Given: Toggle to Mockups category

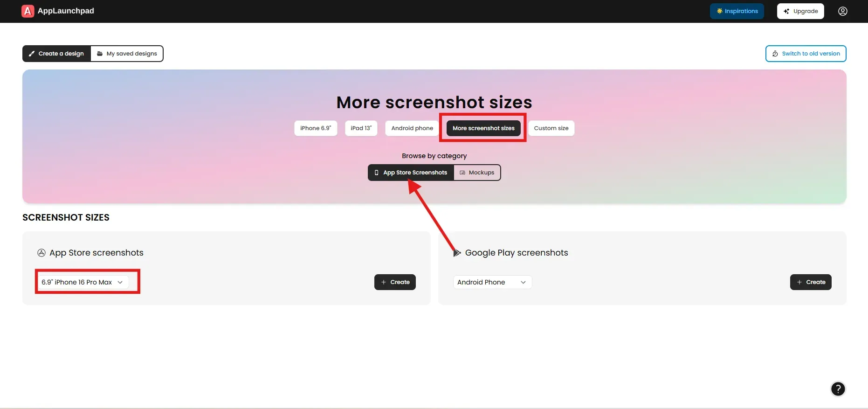Looking at the screenshot, I should tap(477, 173).
